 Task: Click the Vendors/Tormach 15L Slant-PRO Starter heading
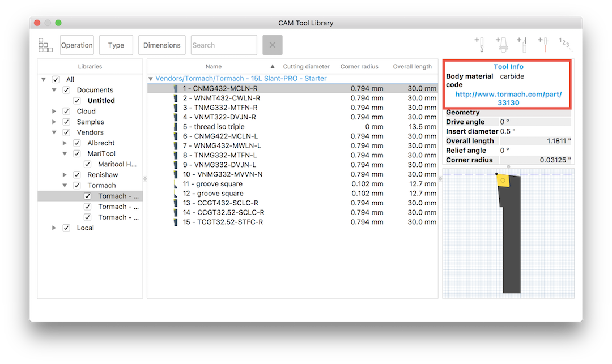[241, 79]
